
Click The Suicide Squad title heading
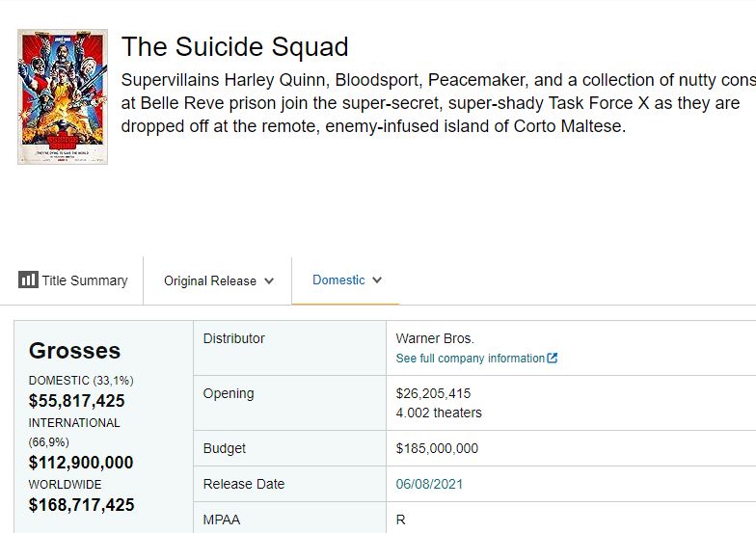coord(235,46)
